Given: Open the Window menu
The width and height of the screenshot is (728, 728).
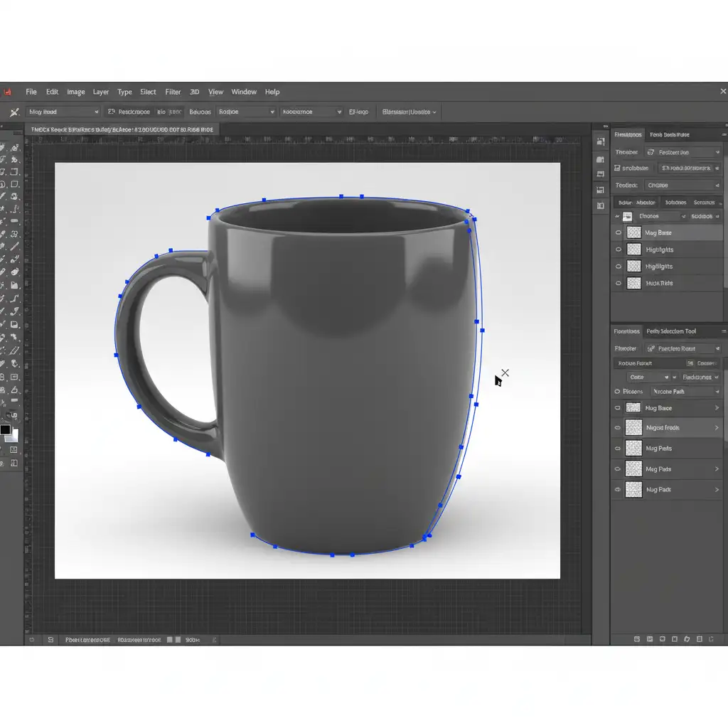Looking at the screenshot, I should point(244,92).
